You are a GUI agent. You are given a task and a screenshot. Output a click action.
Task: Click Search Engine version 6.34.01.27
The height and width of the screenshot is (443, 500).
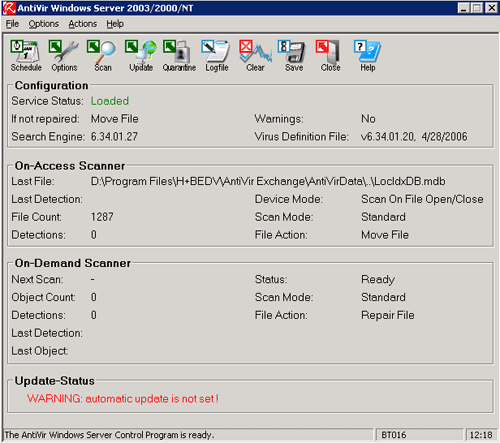click(114, 137)
